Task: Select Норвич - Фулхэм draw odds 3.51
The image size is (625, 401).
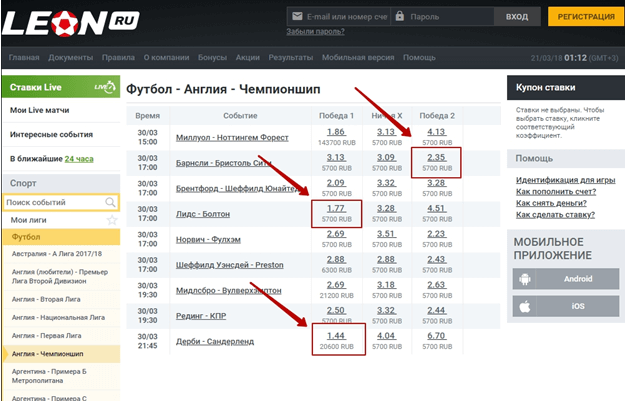Action: [x=386, y=234]
